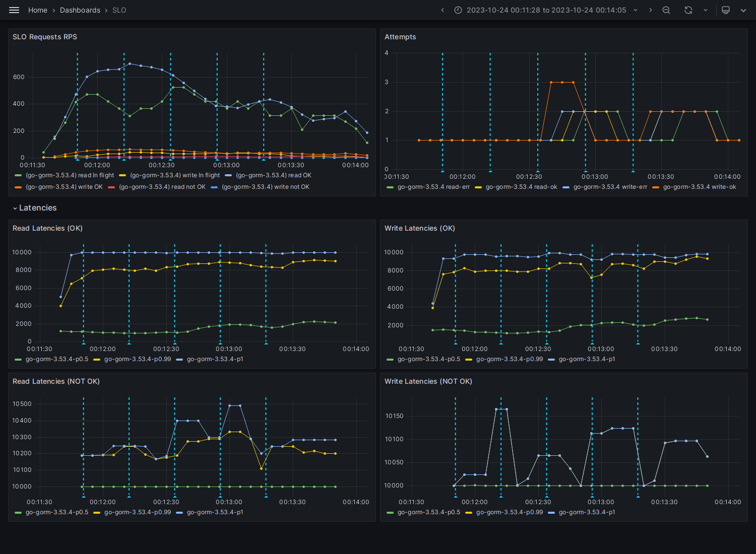This screenshot has height=554, width=756.
Task: Toggle p0.5 series in Read Latencies (OK) legend
Action: [x=57, y=359]
